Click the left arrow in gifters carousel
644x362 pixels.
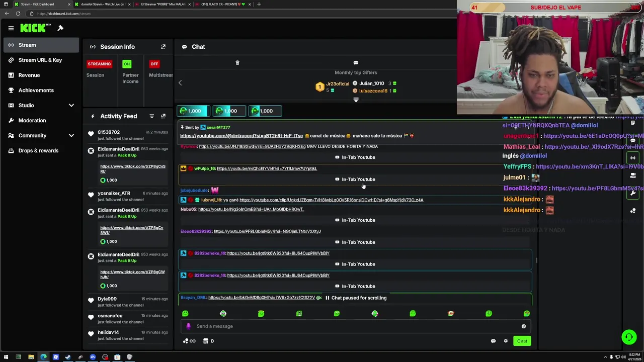click(x=181, y=83)
